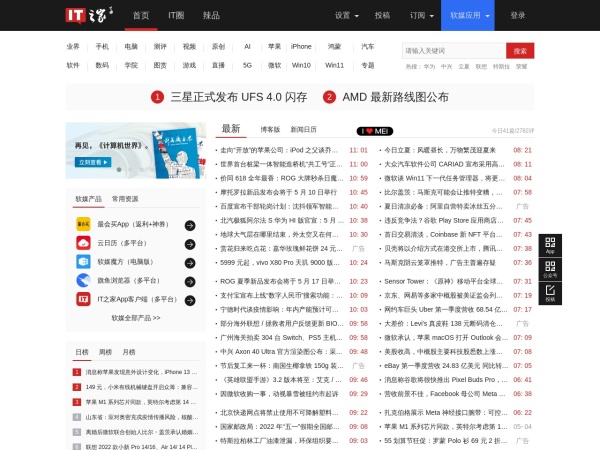Screen dimensions: 600x450
Task: Switch to 常用资源 tab
Action: click(125, 198)
